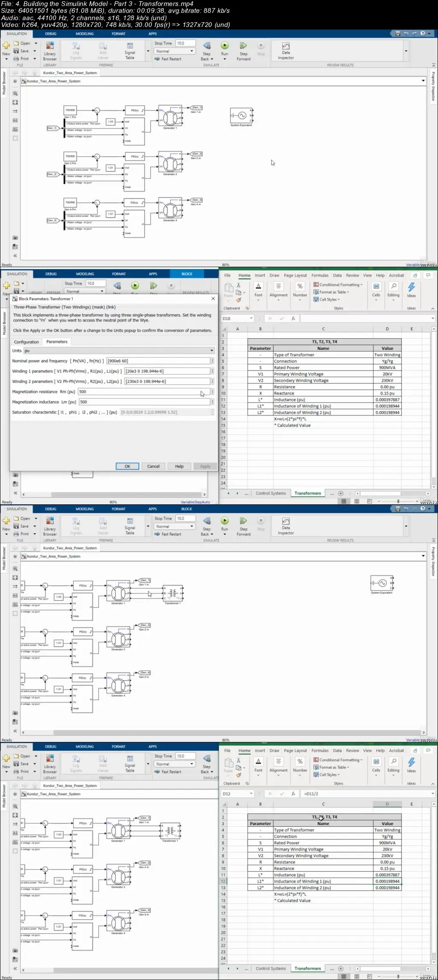The image size is (438, 980).
Task: Open the BLOCK tab in the second frame
Action: point(187,274)
